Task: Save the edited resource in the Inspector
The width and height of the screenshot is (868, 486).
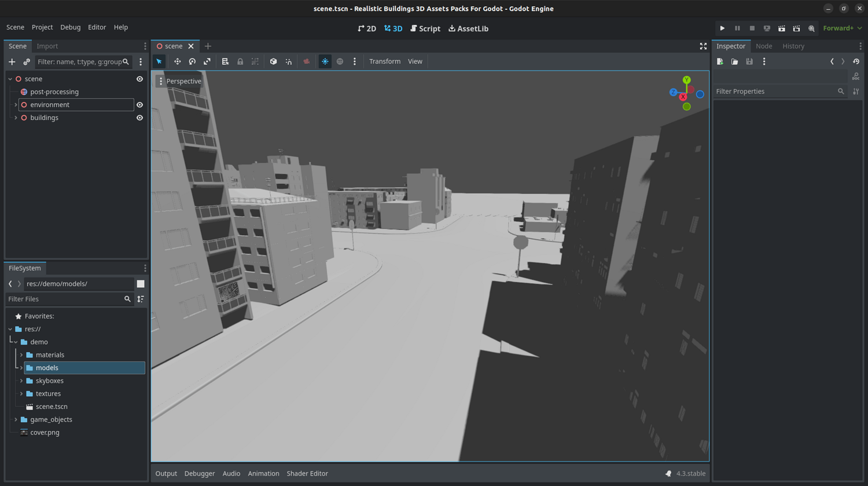Action: click(x=749, y=61)
